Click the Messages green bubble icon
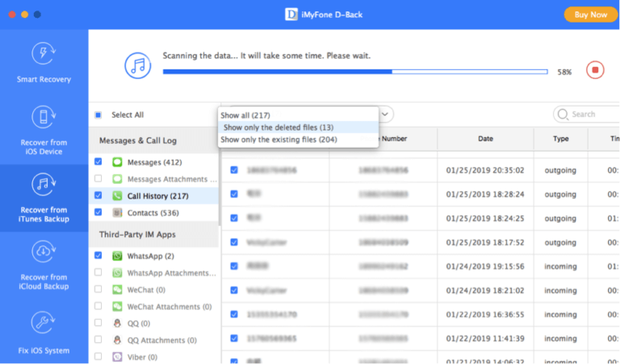620x364 pixels. [x=117, y=162]
